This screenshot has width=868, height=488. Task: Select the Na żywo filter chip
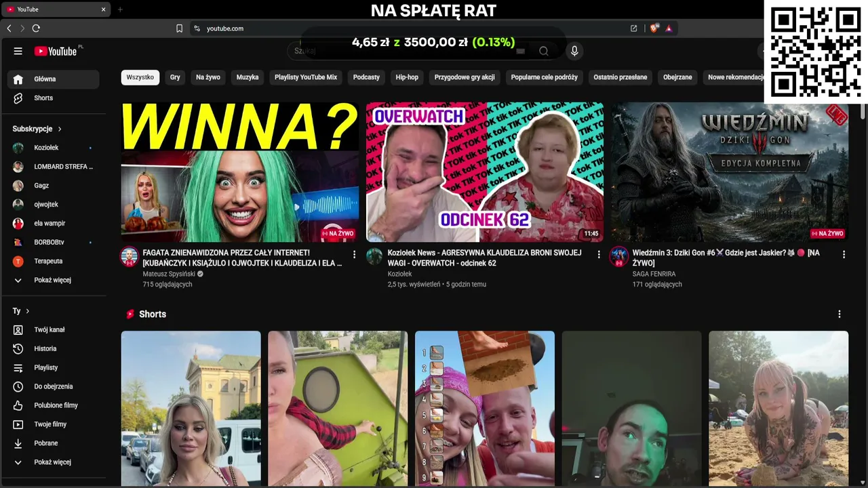click(208, 77)
